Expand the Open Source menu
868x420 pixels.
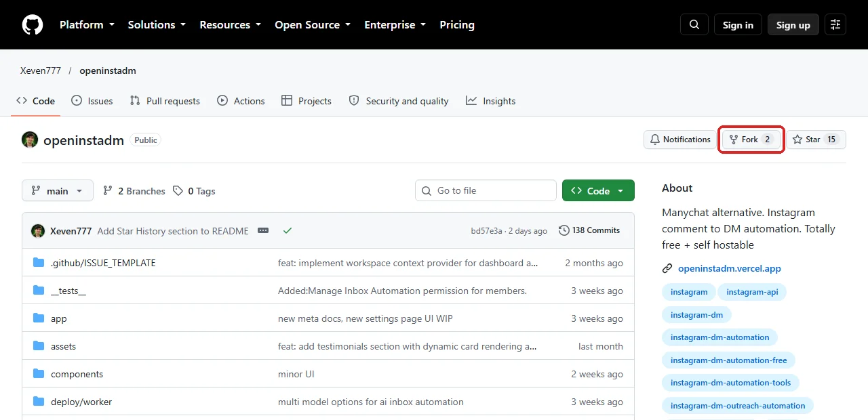[313, 25]
